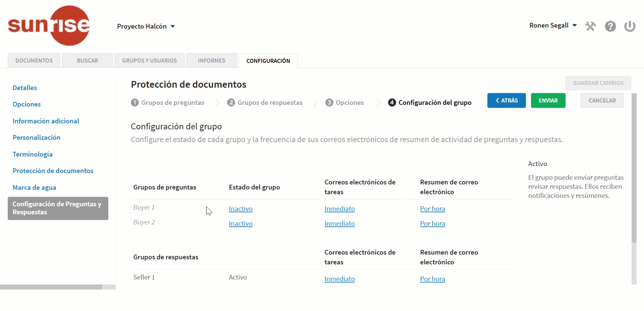This screenshot has width=644, height=311.
Task: Change Seller 1 Por hora email summary
Action: 432,279
